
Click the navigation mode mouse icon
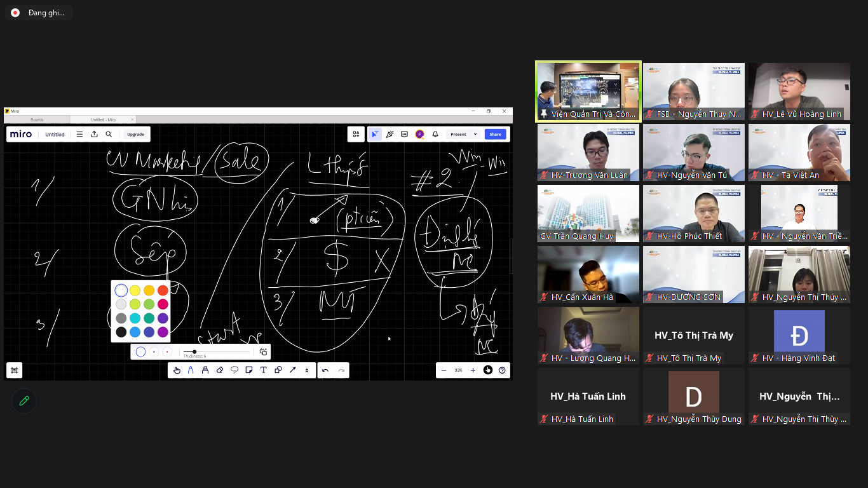488,370
